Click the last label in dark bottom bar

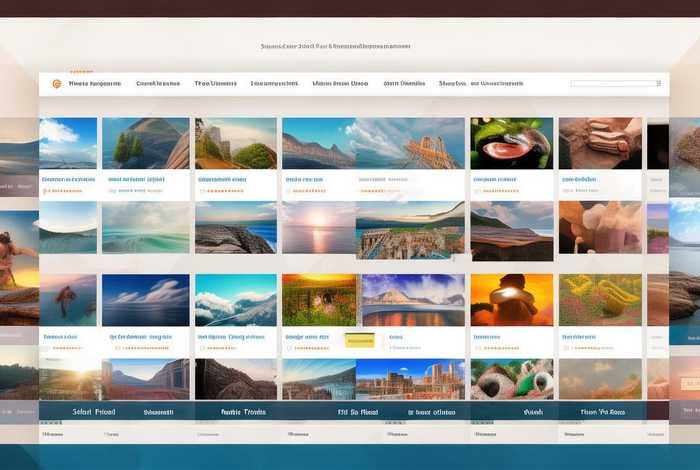coord(602,411)
